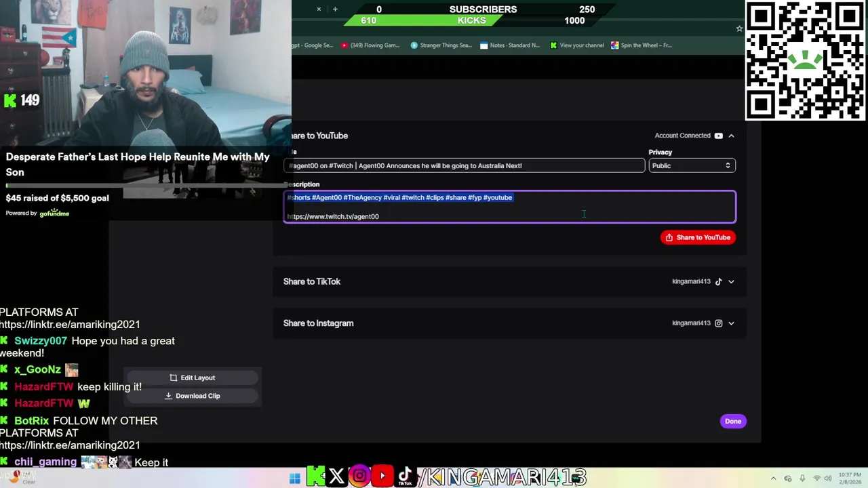
Task: Click the Edit Layout button
Action: point(193,378)
